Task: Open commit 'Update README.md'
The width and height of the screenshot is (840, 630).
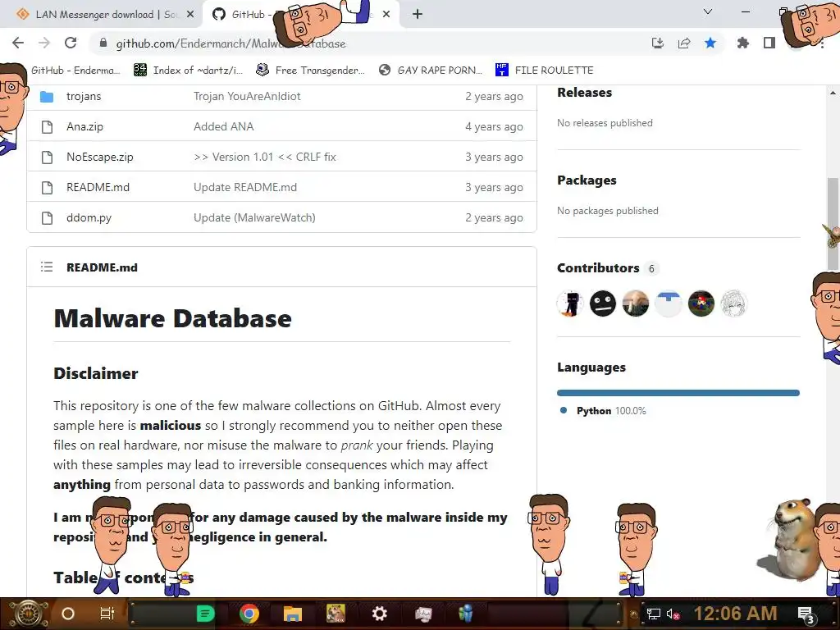Action: [244, 188]
